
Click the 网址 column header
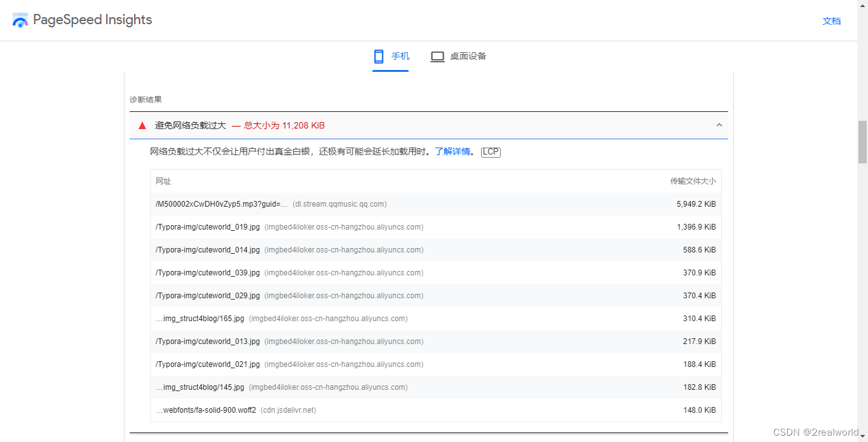163,181
